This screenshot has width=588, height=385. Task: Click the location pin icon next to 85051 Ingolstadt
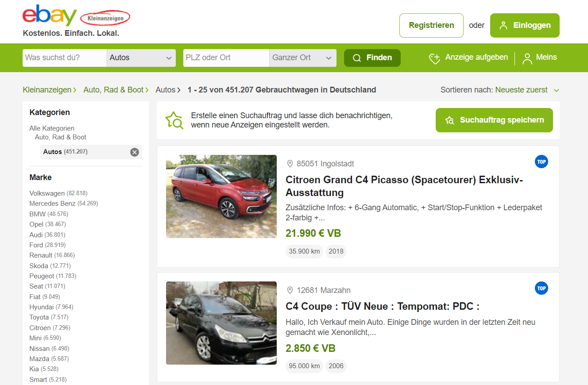click(x=290, y=164)
